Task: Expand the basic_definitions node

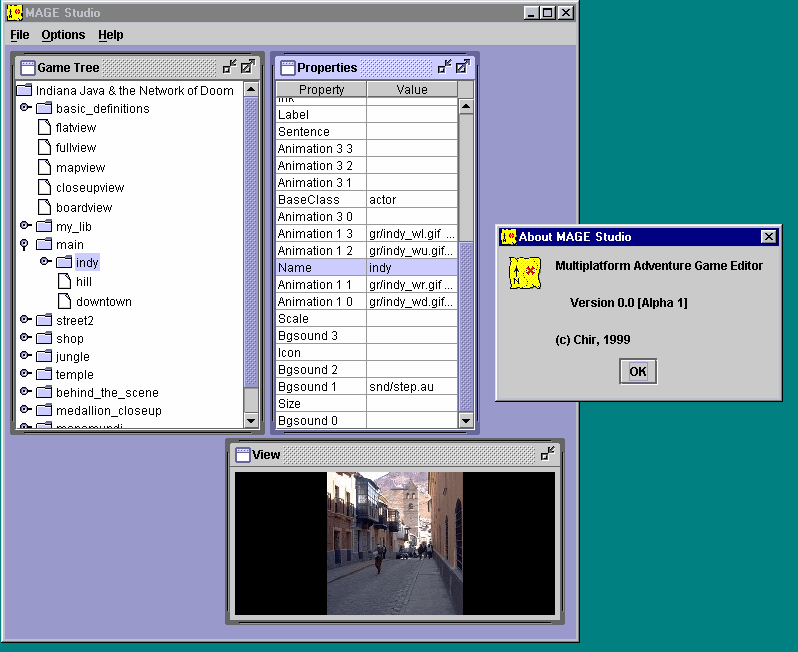Action: [x=25, y=107]
